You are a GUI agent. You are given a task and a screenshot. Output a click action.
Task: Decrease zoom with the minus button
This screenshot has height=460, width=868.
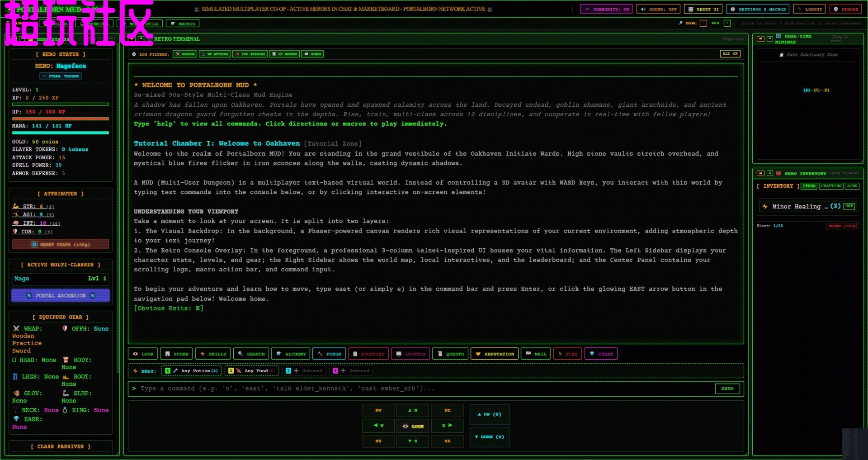[703, 23]
